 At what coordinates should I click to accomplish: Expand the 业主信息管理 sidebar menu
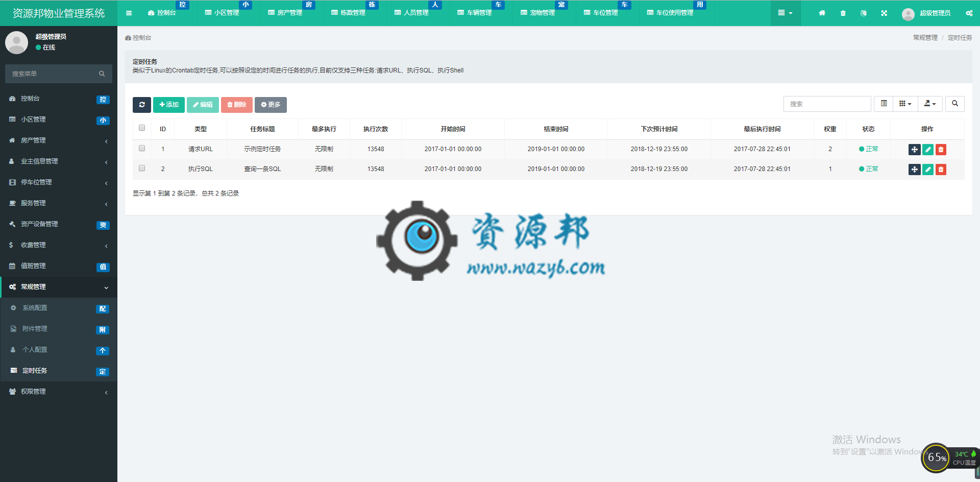pyautogui.click(x=59, y=161)
